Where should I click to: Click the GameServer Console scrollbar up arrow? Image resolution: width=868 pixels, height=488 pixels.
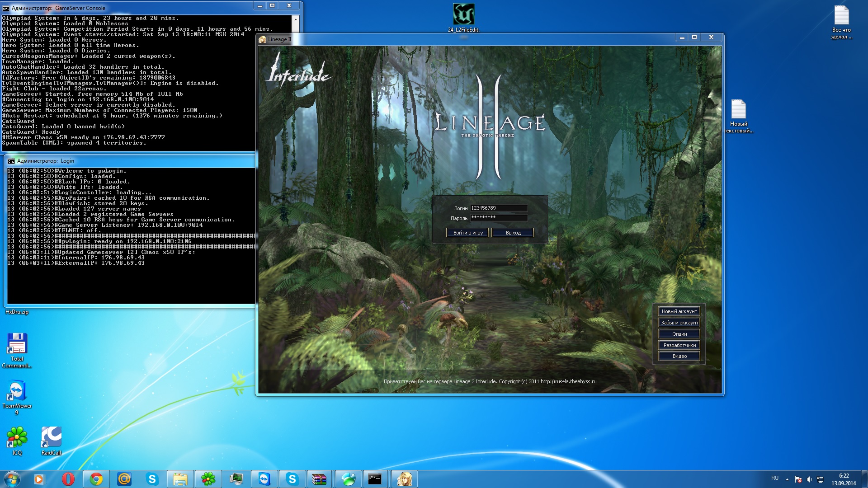tap(295, 19)
